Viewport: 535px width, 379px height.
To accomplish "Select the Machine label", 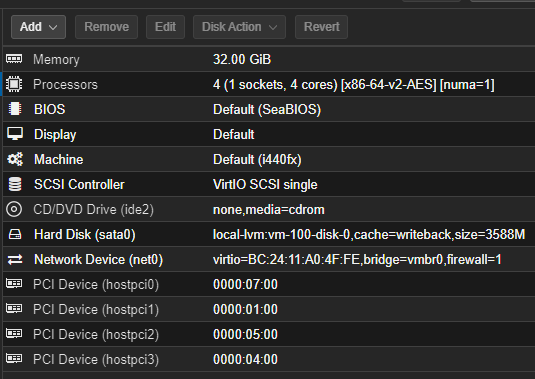I will [58, 160].
